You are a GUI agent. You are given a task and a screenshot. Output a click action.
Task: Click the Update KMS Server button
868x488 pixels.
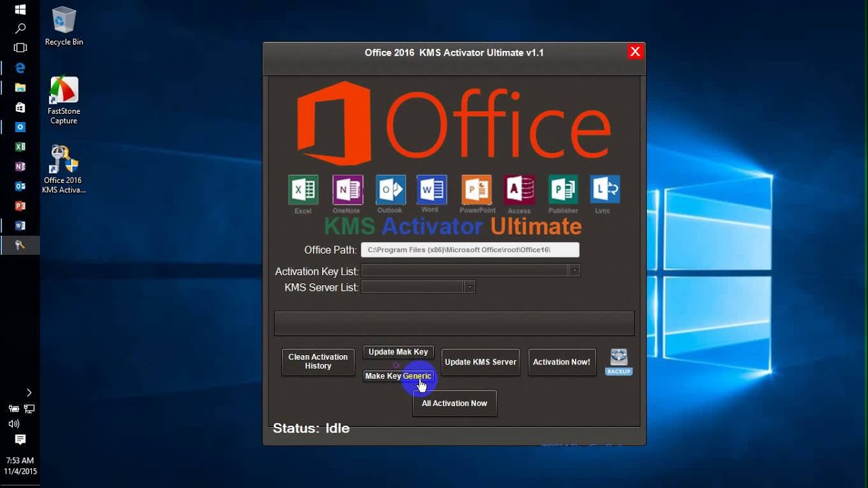(x=481, y=362)
